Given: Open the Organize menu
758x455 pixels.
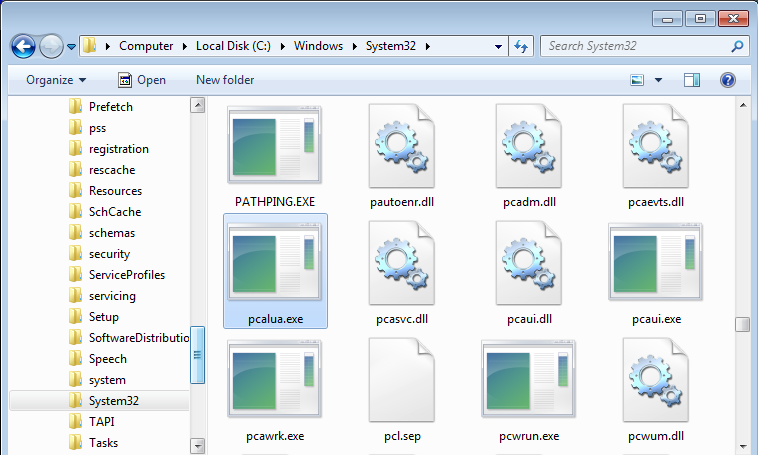Looking at the screenshot, I should tap(56, 80).
